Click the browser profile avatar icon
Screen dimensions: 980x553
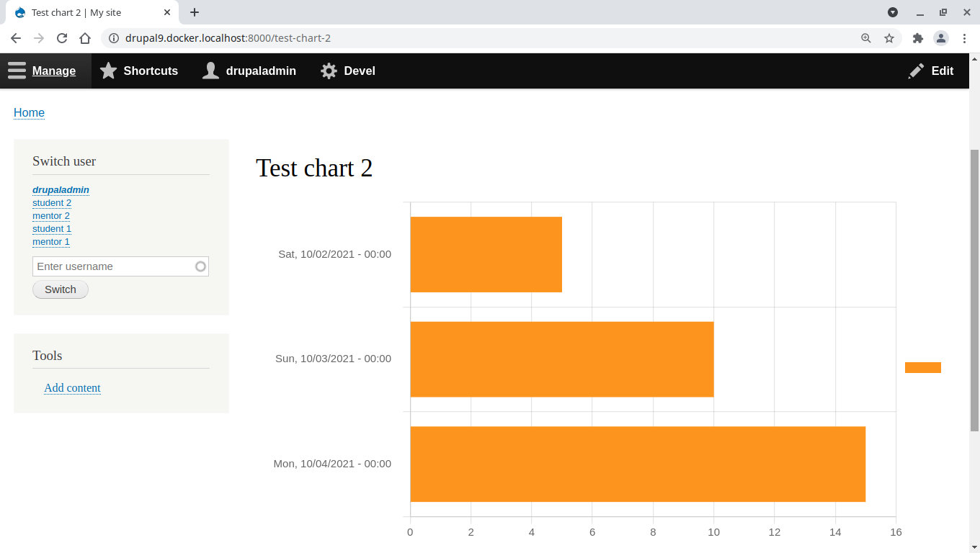tap(941, 37)
